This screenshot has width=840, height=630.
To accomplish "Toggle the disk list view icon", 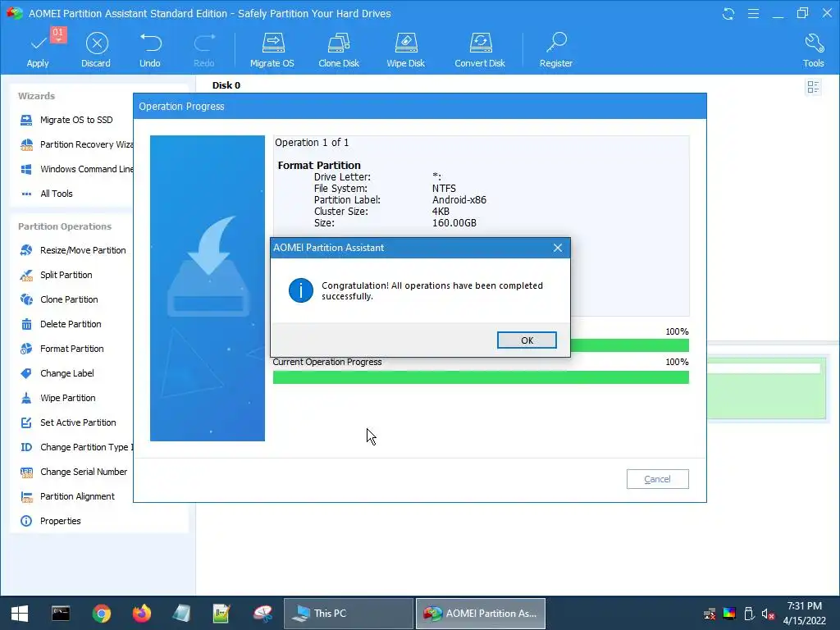I will point(813,87).
